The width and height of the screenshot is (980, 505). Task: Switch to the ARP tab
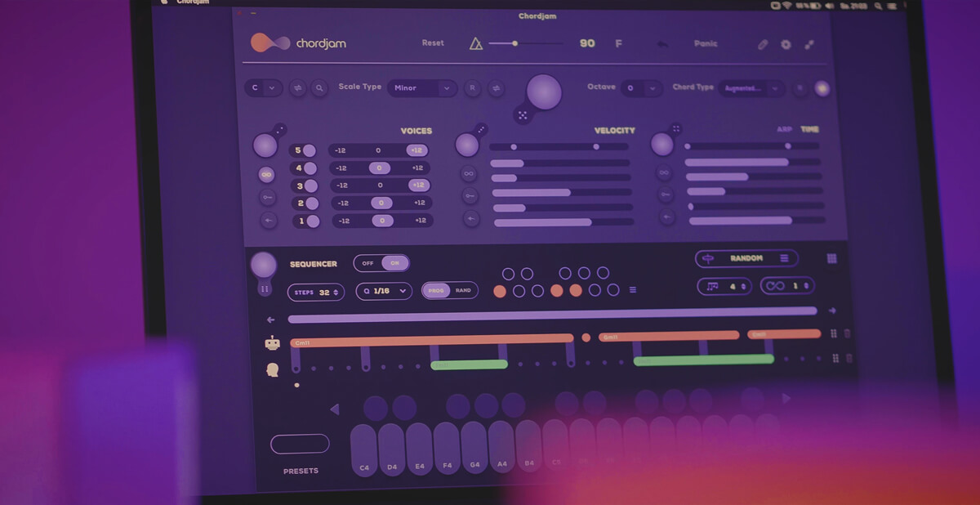(784, 129)
